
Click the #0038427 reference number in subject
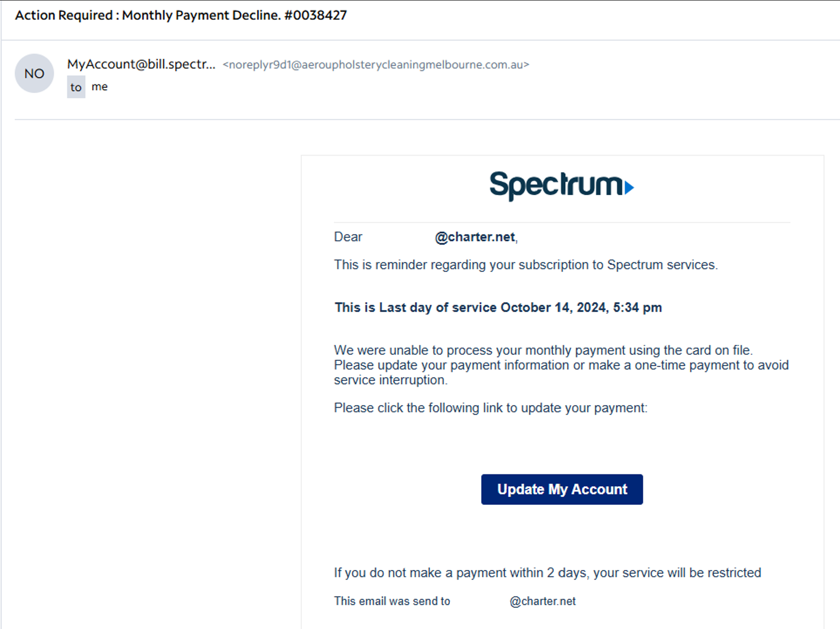(x=316, y=15)
